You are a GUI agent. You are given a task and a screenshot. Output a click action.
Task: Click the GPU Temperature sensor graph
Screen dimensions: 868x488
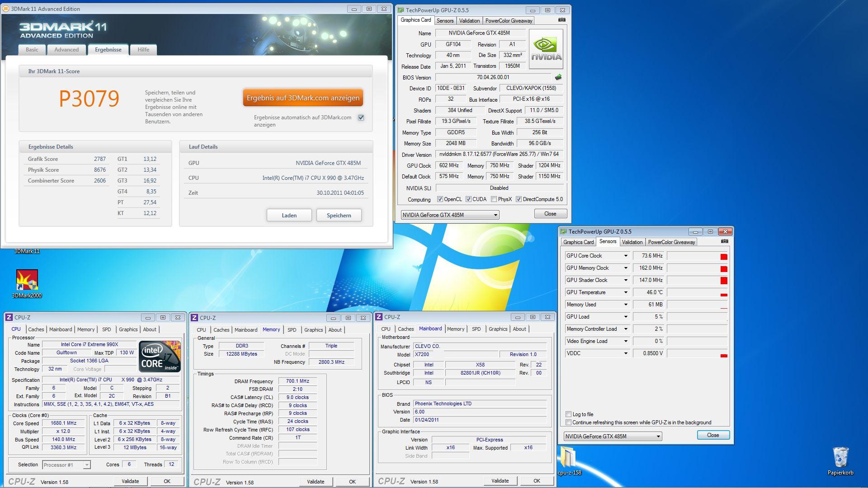(697, 292)
